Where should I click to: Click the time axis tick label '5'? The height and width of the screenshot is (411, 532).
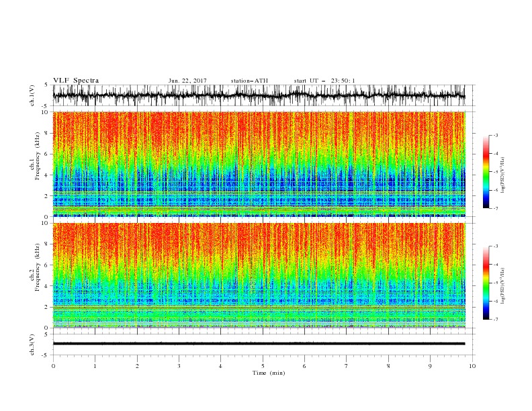(x=263, y=366)
